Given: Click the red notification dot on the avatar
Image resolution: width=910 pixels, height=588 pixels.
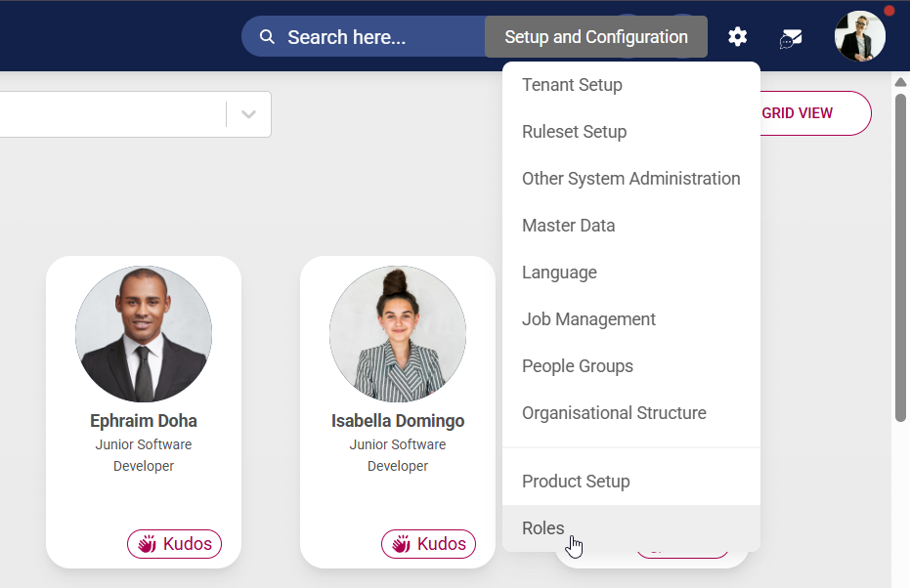Looking at the screenshot, I should pyautogui.click(x=888, y=10).
